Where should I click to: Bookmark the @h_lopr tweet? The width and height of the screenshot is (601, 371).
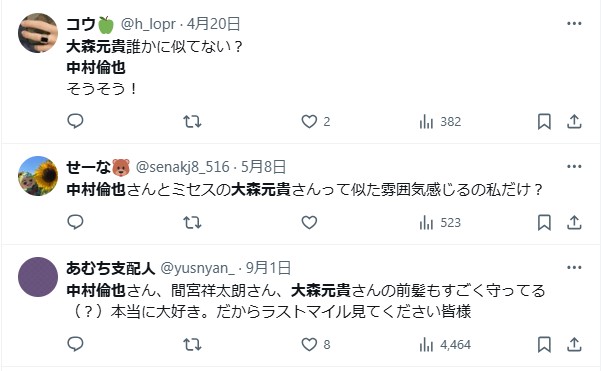pyautogui.click(x=544, y=121)
